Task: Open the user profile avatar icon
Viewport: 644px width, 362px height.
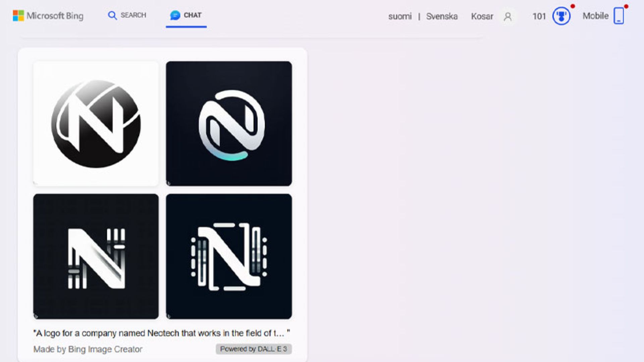Action: pyautogui.click(x=508, y=16)
